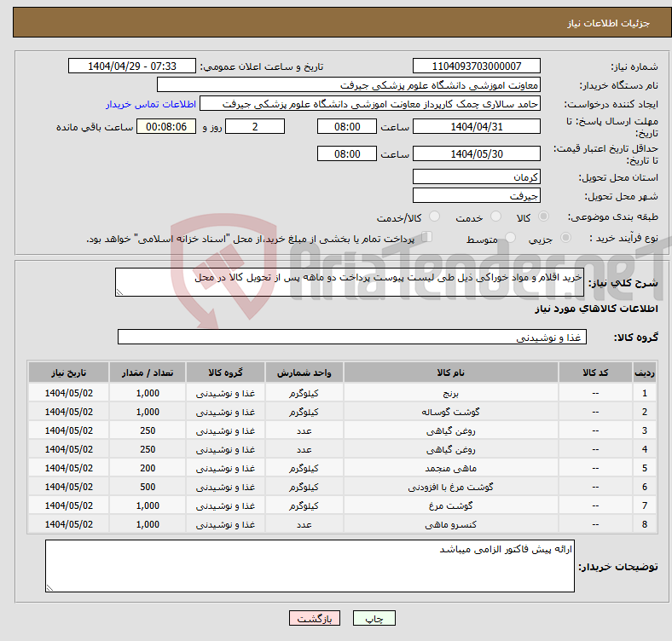
Task: Select روغن گیاهی in row 3
Action: point(450,430)
